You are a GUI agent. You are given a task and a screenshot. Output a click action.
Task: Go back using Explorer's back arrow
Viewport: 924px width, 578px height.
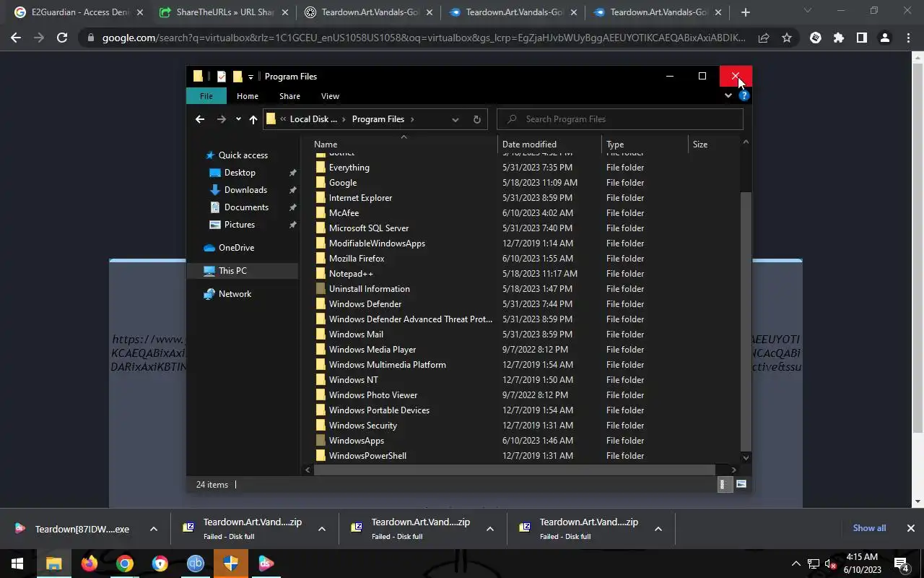(200, 119)
